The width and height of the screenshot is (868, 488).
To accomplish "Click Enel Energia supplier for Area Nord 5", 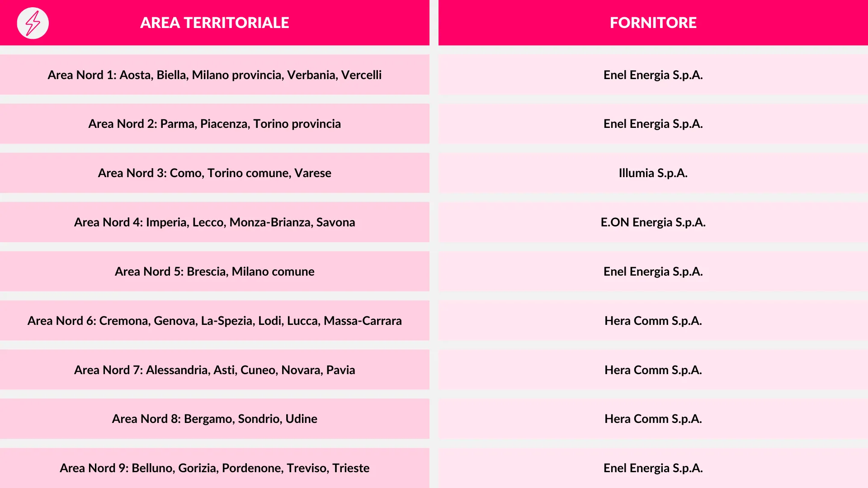I will coord(653,272).
